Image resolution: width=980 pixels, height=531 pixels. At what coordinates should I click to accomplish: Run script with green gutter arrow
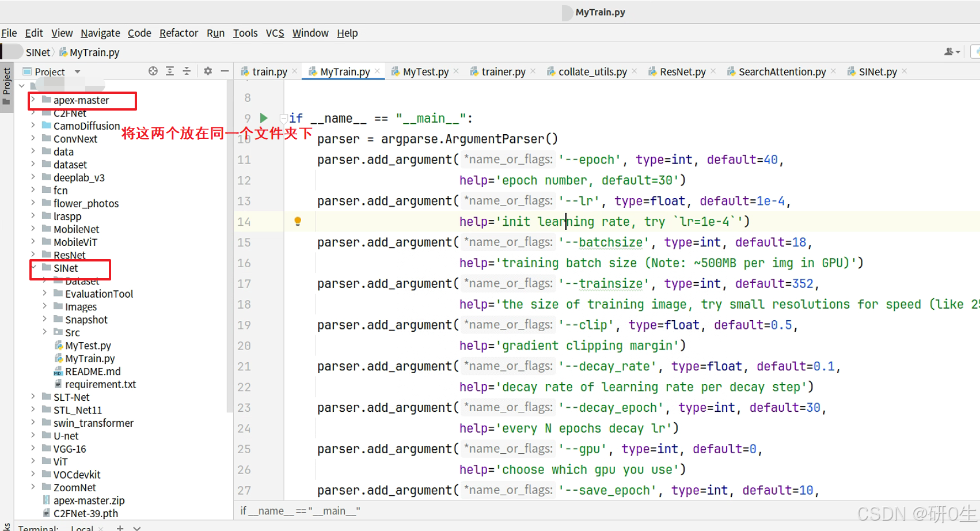click(264, 118)
